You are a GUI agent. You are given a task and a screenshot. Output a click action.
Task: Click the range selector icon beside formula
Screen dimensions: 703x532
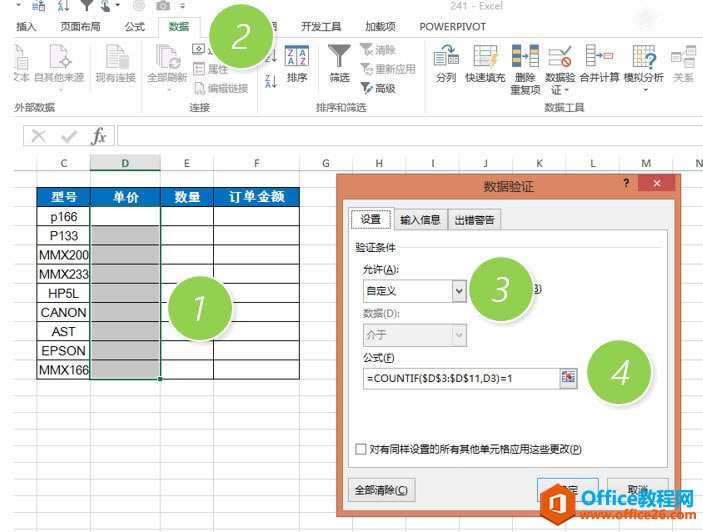click(x=568, y=378)
